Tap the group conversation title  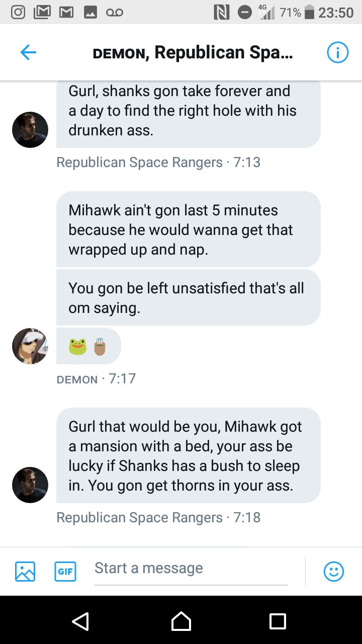tap(193, 52)
